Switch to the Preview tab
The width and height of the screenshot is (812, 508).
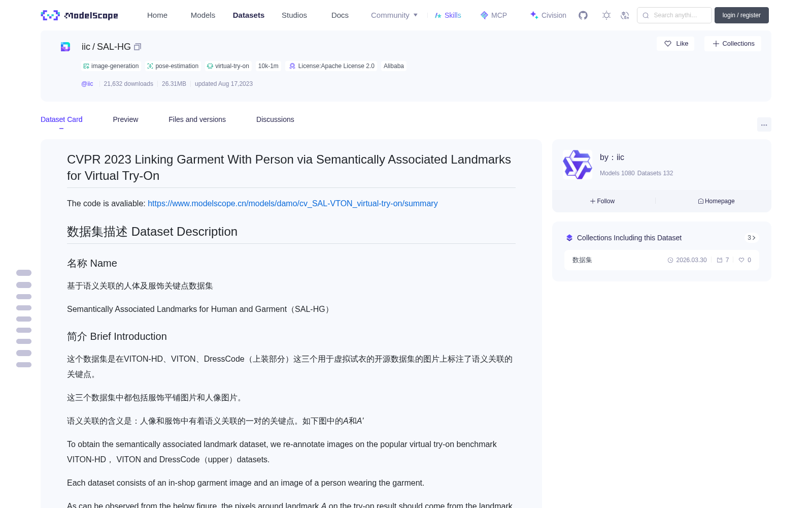click(x=125, y=119)
